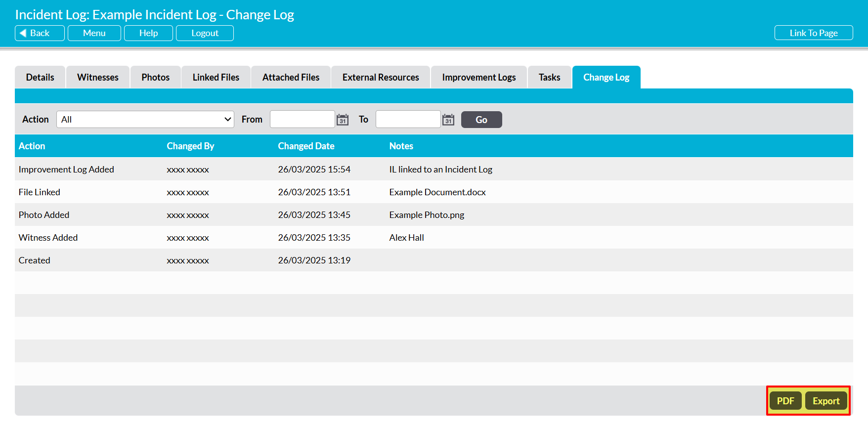Click the date 26/03/2025 13:19
868x428 pixels.
tap(314, 260)
